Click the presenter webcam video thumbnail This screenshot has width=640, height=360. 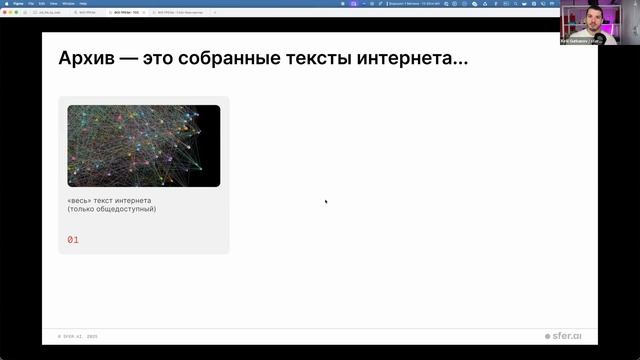coord(600,22)
